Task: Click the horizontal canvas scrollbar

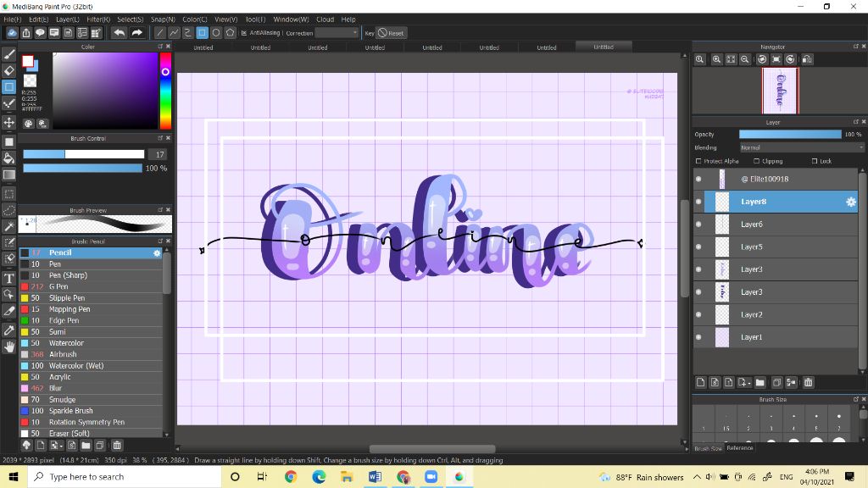Action: tap(431, 449)
